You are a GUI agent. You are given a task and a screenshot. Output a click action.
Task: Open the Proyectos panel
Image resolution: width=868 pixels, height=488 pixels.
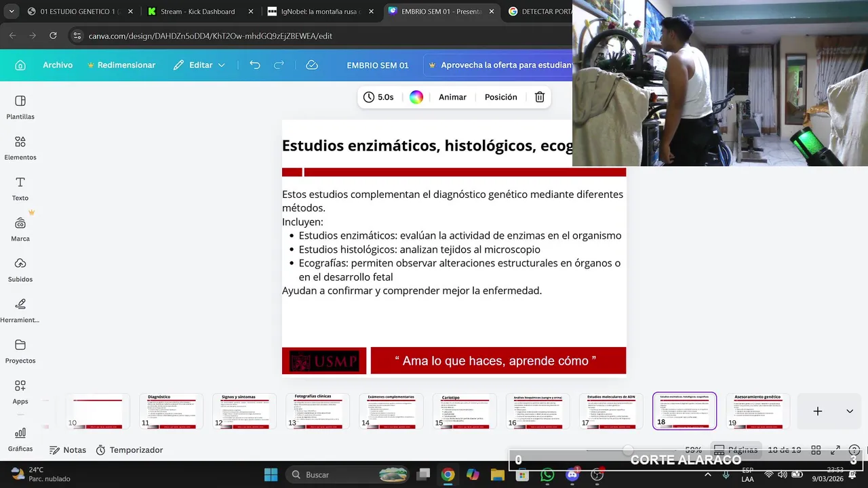pos(20,351)
